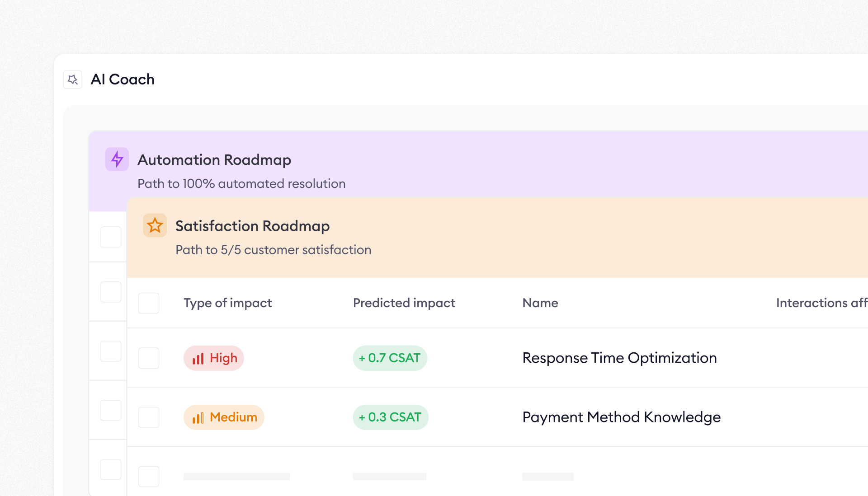This screenshot has width=868, height=496.
Task: Click the Medium impact badge
Action: [224, 417]
